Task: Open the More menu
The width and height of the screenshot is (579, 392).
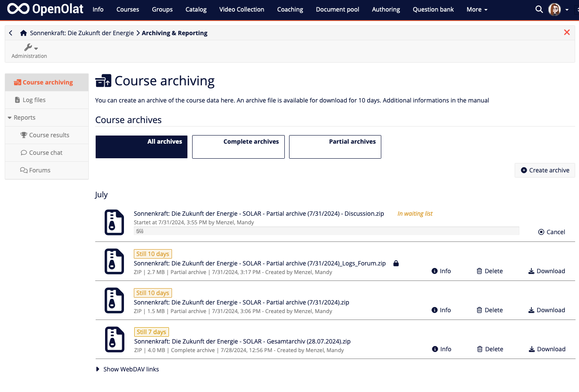Action: [x=476, y=9]
